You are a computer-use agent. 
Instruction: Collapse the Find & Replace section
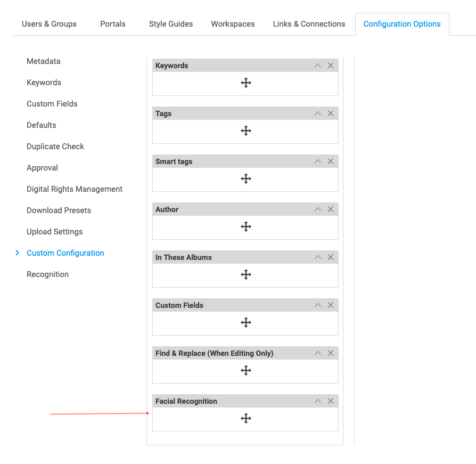pyautogui.click(x=317, y=353)
